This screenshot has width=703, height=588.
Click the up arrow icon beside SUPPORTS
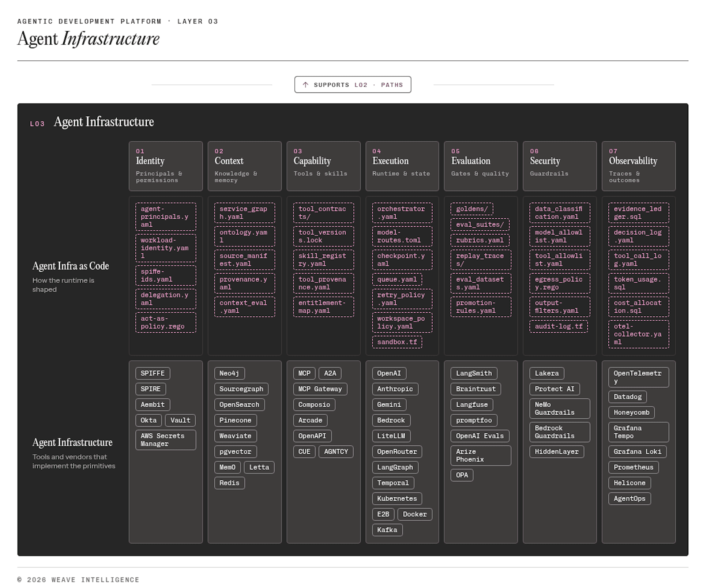(305, 85)
